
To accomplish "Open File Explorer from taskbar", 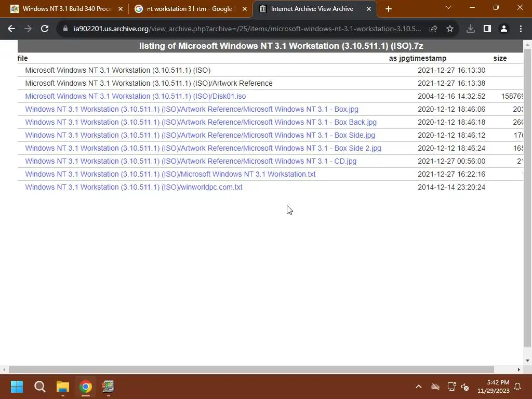I will click(x=63, y=387).
